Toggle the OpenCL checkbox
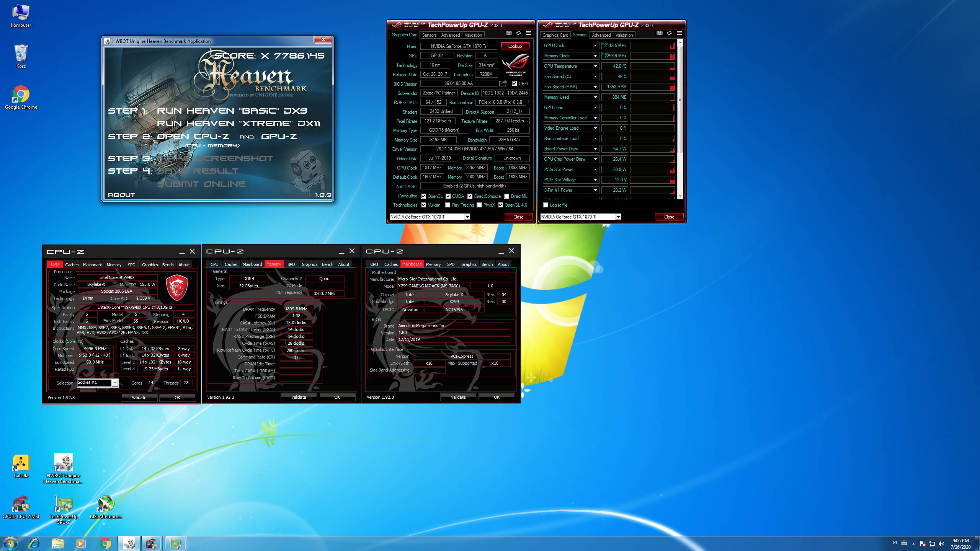This screenshot has width=980, height=551. tap(423, 196)
